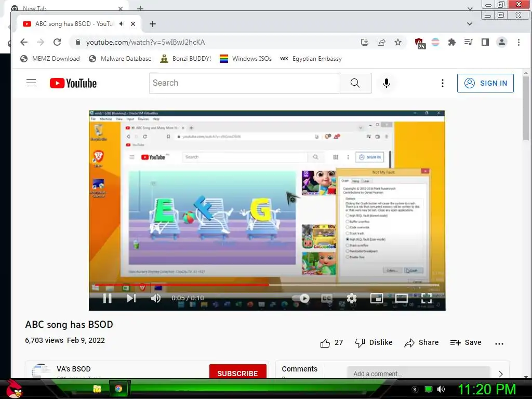Enable miniplayer mode
The height and width of the screenshot is (399, 532).
(377, 298)
